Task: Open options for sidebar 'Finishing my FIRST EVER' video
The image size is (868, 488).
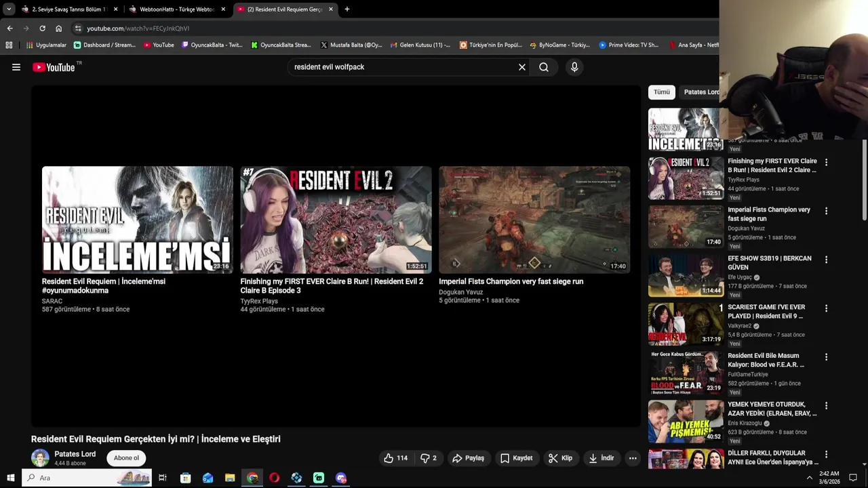Action: click(x=826, y=163)
